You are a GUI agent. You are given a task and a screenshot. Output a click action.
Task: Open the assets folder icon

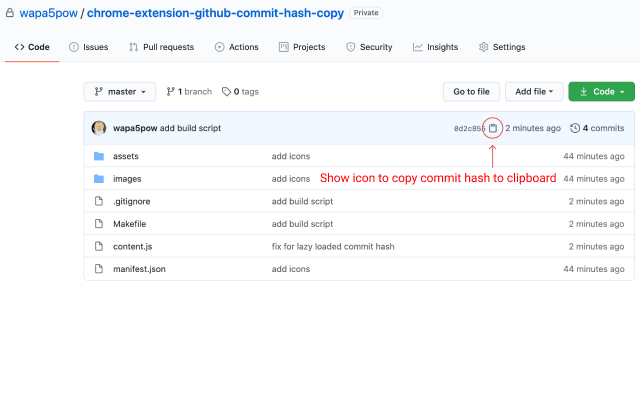pyautogui.click(x=99, y=156)
